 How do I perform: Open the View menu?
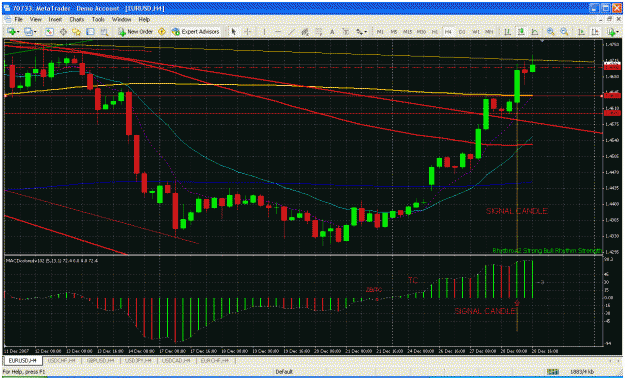pyautogui.click(x=35, y=19)
